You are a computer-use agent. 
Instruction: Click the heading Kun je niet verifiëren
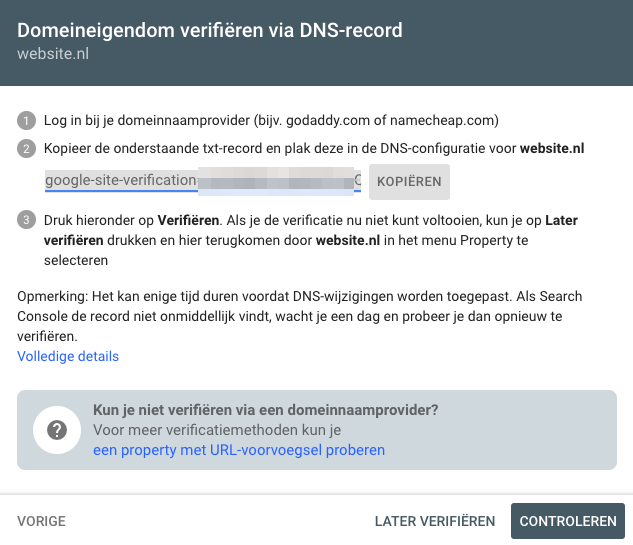266,410
